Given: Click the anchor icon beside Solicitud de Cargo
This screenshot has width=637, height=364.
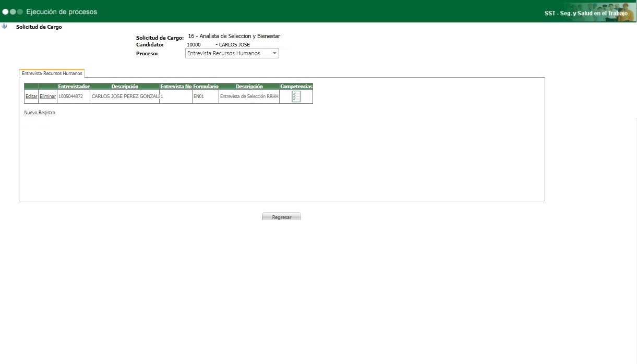Looking at the screenshot, I should click(5, 26).
